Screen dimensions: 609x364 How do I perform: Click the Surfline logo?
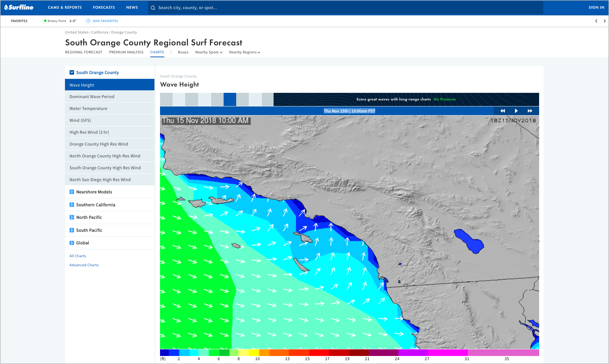(x=19, y=7)
